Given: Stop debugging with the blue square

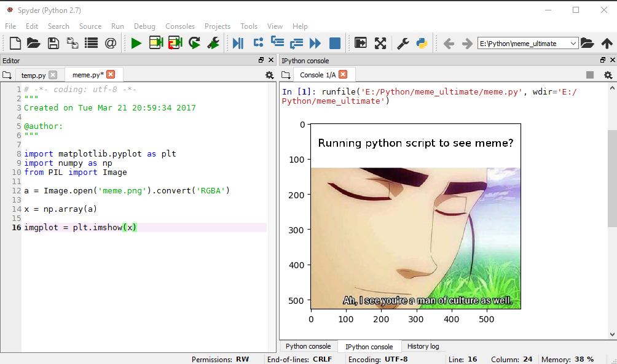Looking at the screenshot, I should 335,43.
